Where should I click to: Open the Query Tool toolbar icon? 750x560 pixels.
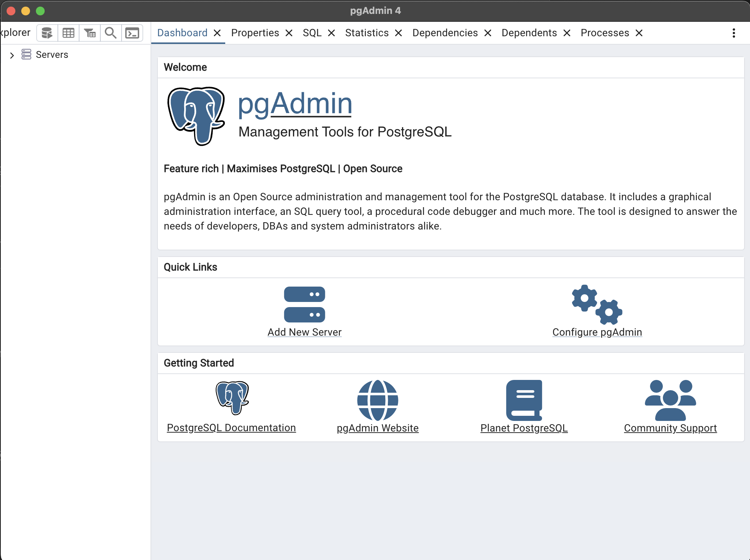[x=47, y=33]
